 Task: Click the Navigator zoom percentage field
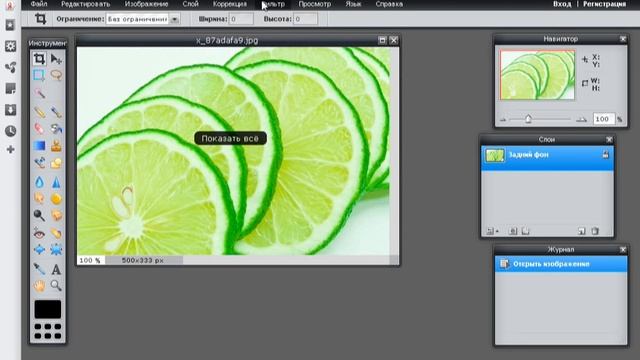pyautogui.click(x=603, y=119)
